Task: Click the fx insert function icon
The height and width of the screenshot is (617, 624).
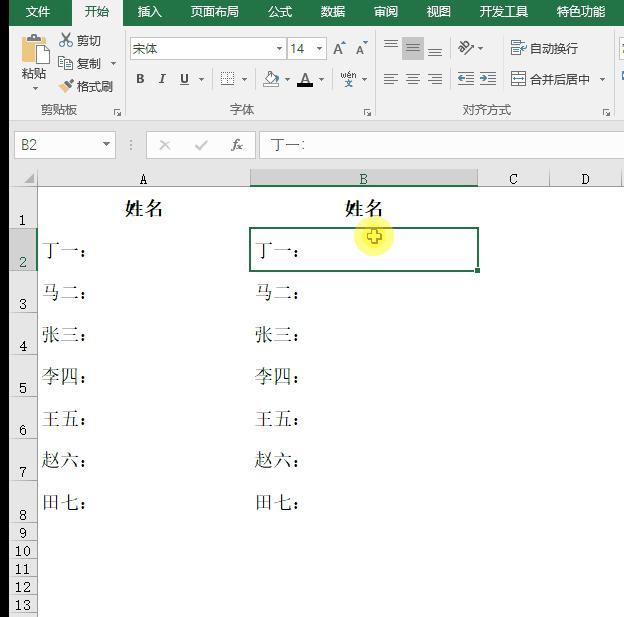Action: pos(237,145)
